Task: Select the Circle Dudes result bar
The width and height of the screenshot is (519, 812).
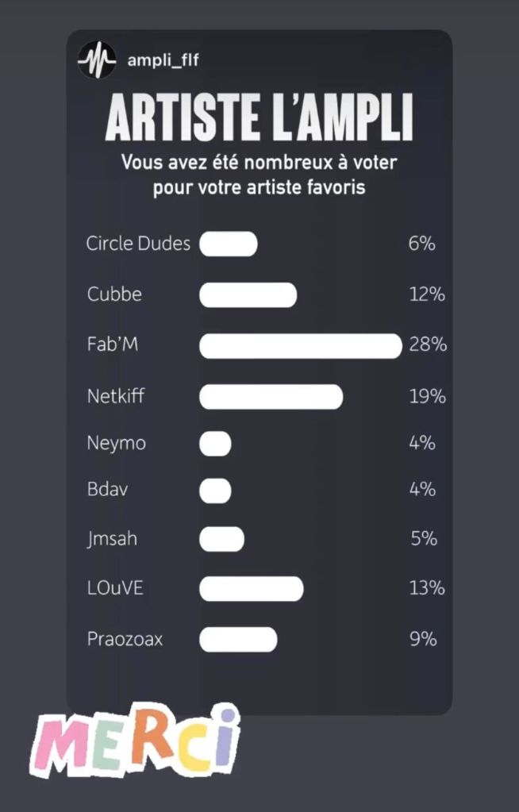Action: click(x=229, y=244)
